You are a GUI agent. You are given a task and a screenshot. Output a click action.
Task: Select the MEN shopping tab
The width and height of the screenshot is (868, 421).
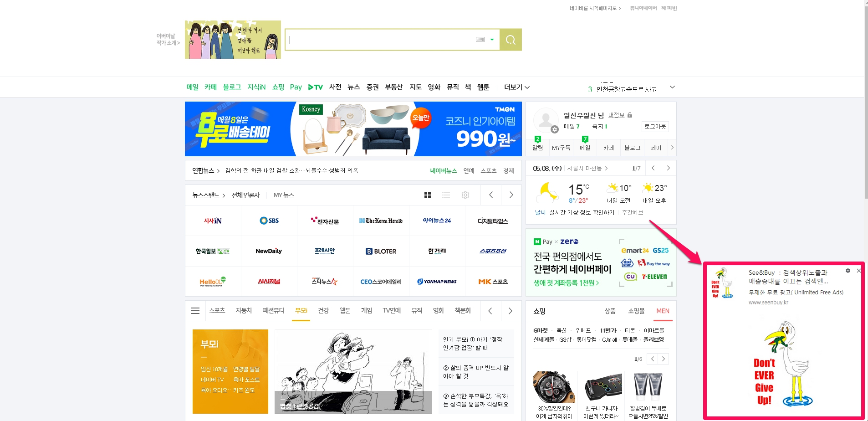663,311
